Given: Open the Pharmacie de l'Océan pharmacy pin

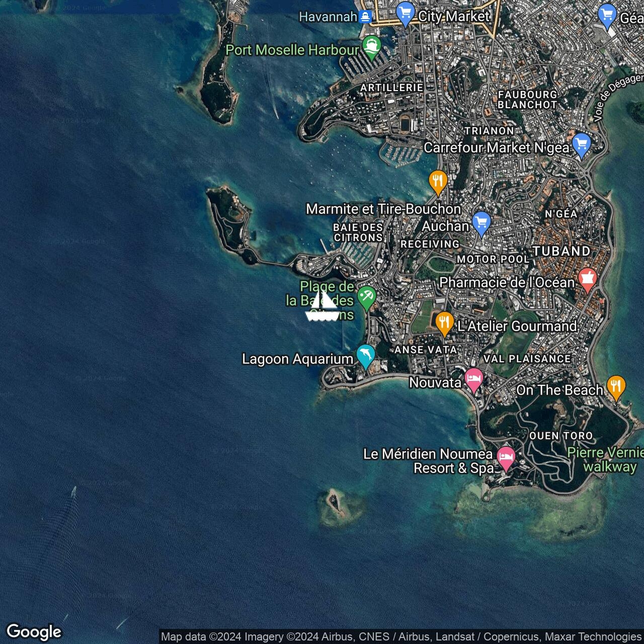Looking at the screenshot, I should (x=587, y=279).
